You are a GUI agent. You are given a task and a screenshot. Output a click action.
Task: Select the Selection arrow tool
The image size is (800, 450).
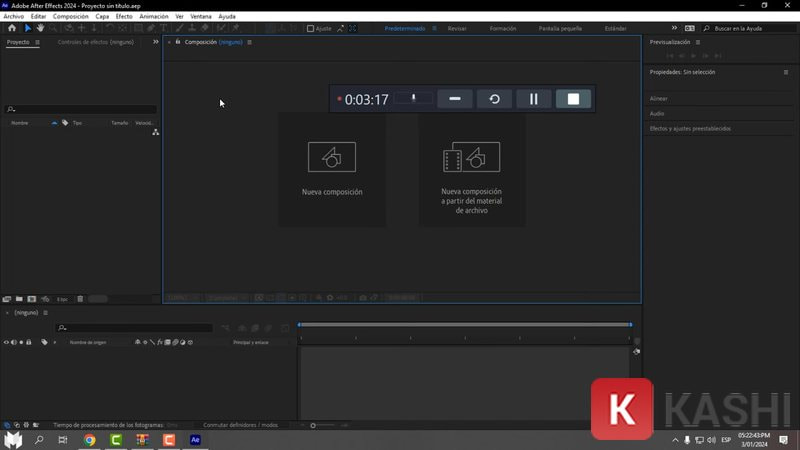point(28,28)
